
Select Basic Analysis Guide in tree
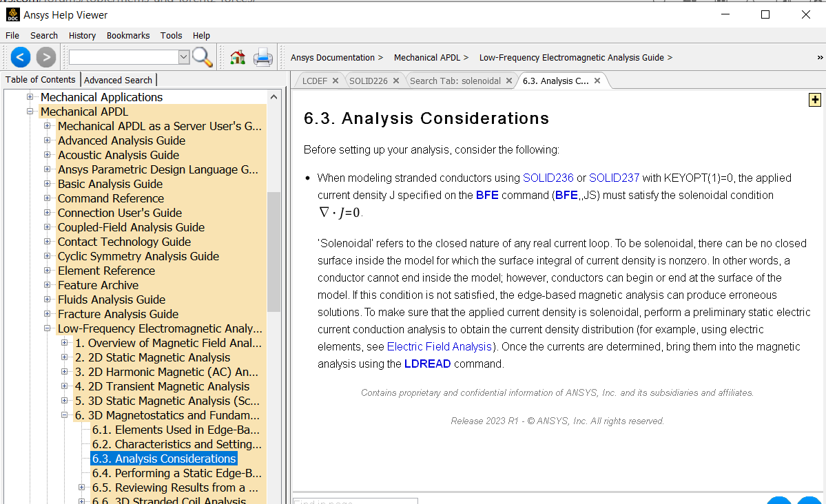[x=110, y=184]
